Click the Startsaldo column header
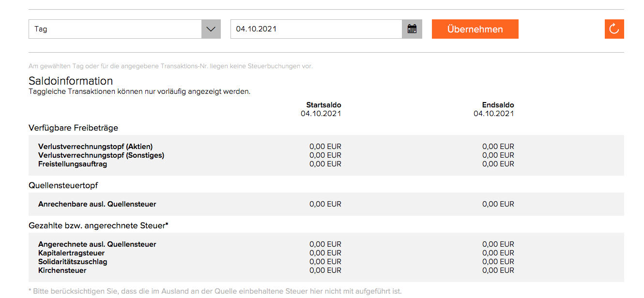The height and width of the screenshot is (298, 644). pos(323,105)
